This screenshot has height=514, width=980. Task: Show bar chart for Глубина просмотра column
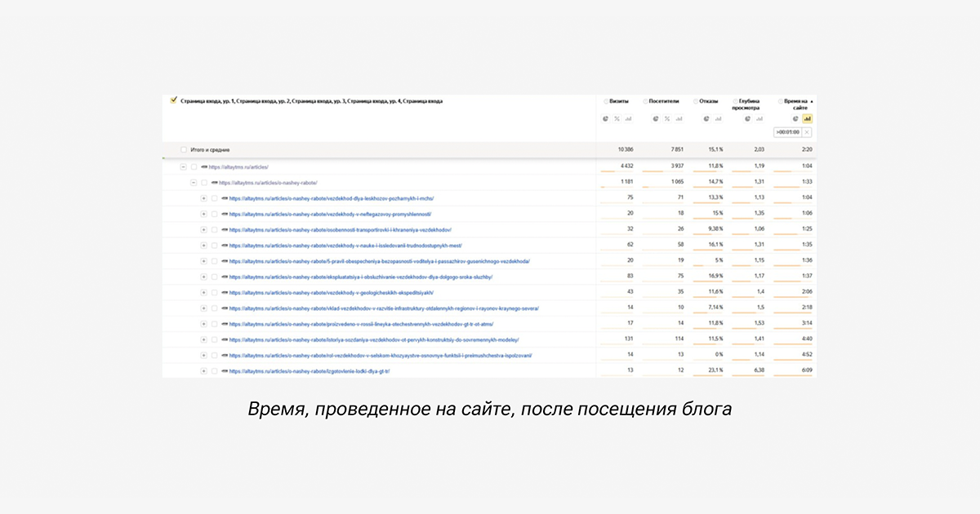759,118
